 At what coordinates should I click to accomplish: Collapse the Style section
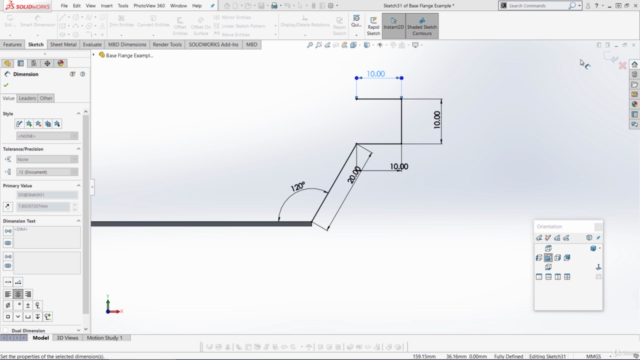78,113
